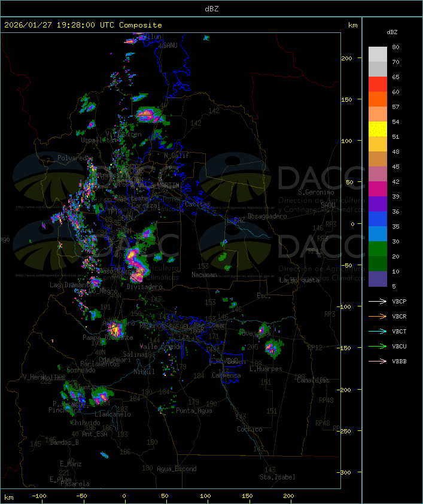Click the white VBCP arrow in legend
The width and height of the screenshot is (423, 504).
(378, 302)
